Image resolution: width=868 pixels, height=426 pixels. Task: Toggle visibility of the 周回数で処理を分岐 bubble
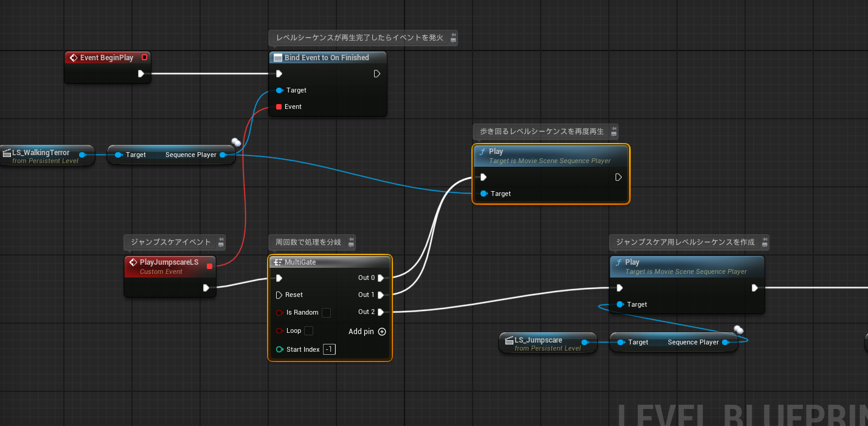(351, 245)
